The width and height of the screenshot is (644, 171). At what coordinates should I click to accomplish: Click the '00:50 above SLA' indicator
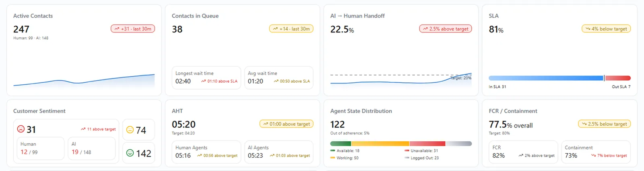point(292,81)
